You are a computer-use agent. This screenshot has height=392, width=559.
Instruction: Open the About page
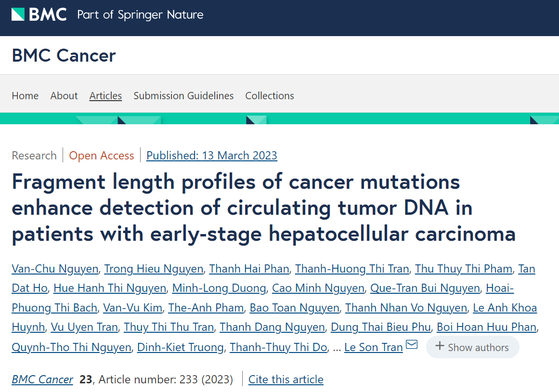click(64, 95)
